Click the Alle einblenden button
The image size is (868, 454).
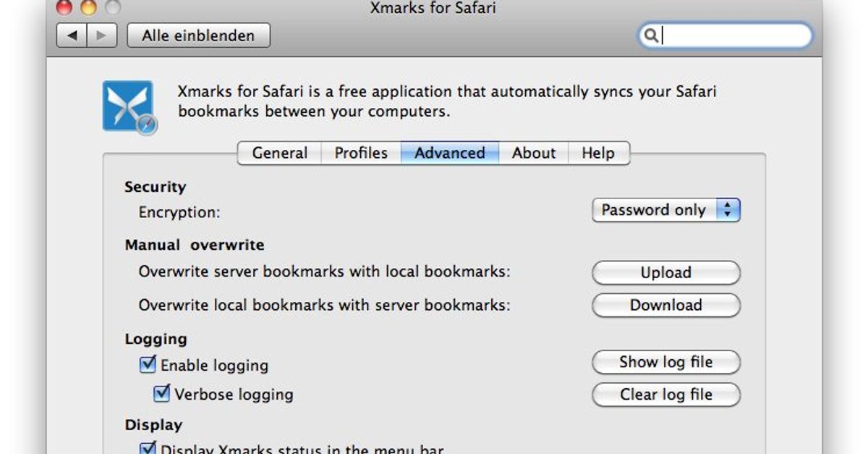tap(198, 35)
